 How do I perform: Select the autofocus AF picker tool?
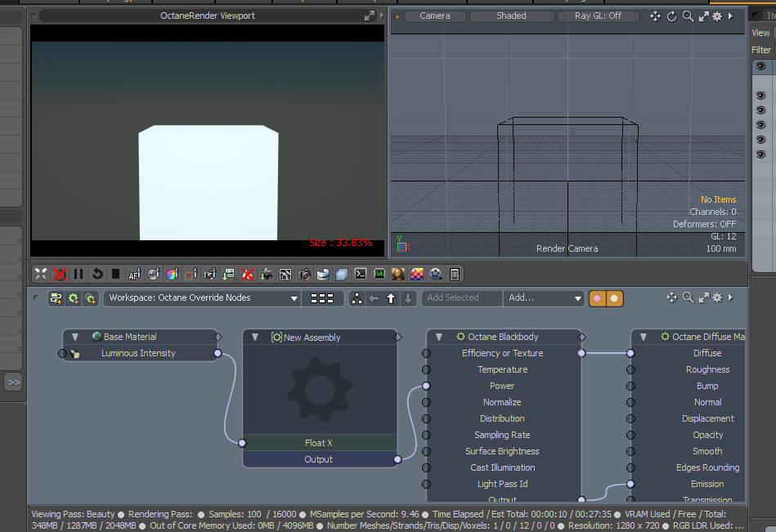pyautogui.click(x=135, y=274)
